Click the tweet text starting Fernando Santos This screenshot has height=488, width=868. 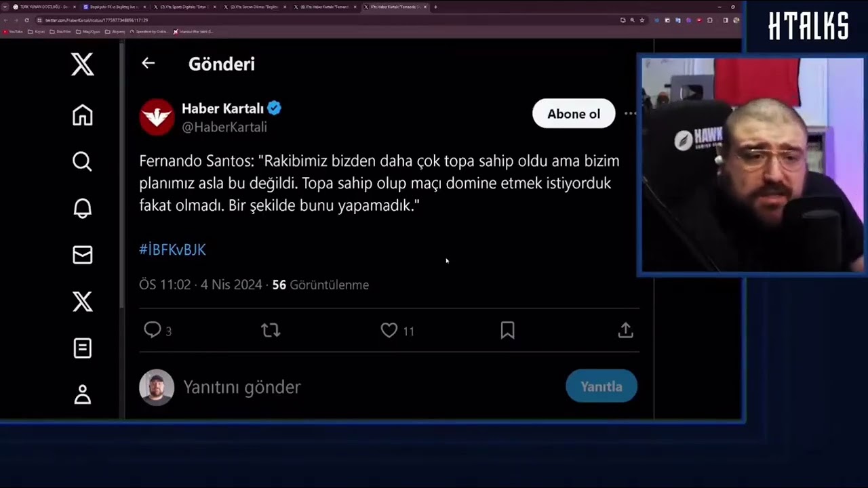(380, 183)
